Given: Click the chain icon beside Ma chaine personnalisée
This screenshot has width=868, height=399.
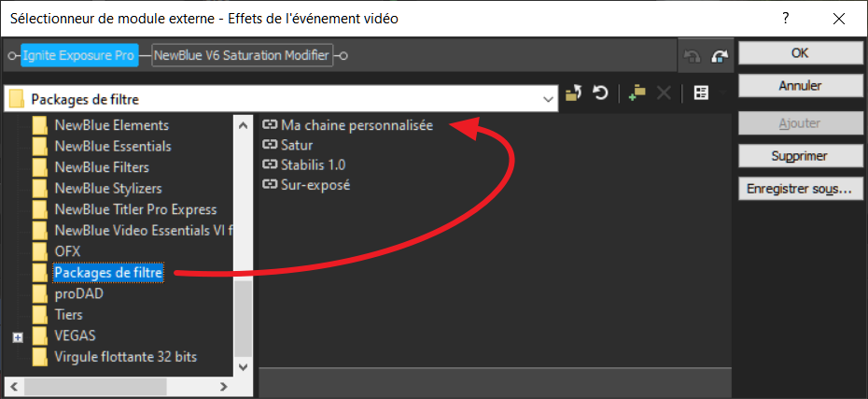Looking at the screenshot, I should click(270, 125).
